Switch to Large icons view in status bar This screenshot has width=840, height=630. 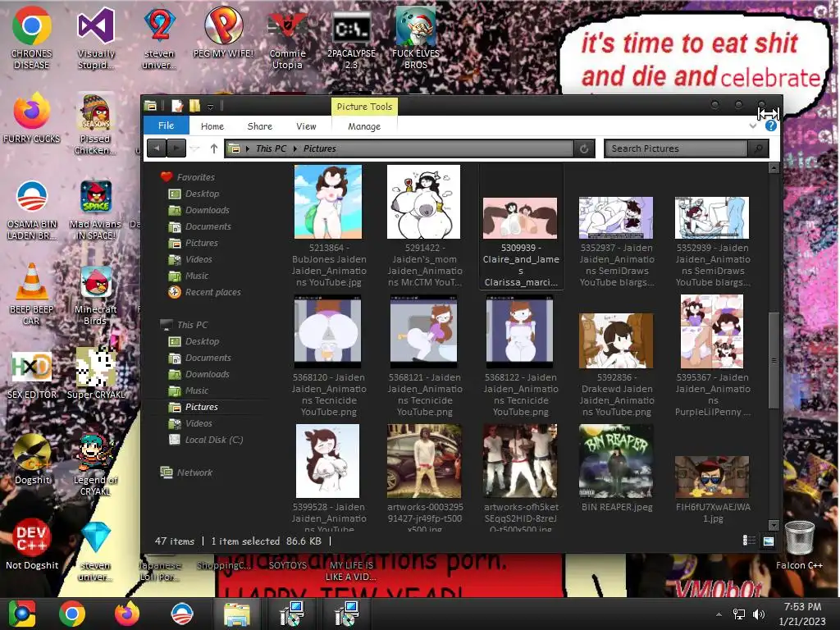point(768,541)
